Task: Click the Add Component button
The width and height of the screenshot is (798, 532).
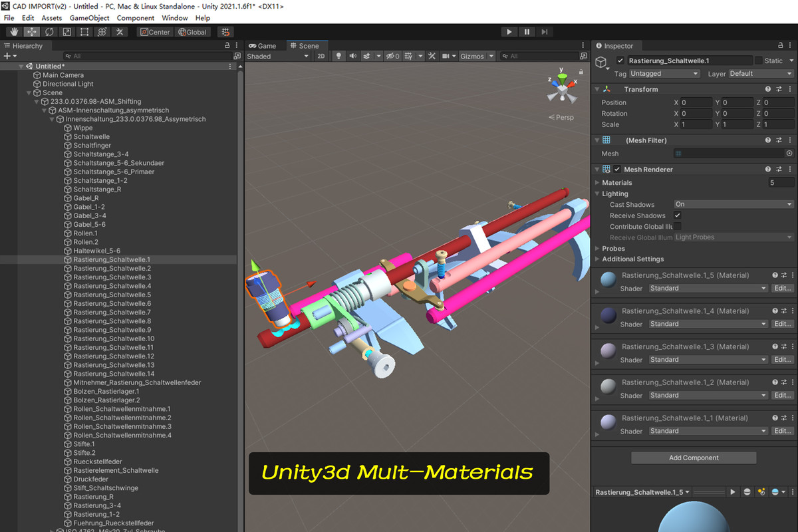Action: pos(694,458)
